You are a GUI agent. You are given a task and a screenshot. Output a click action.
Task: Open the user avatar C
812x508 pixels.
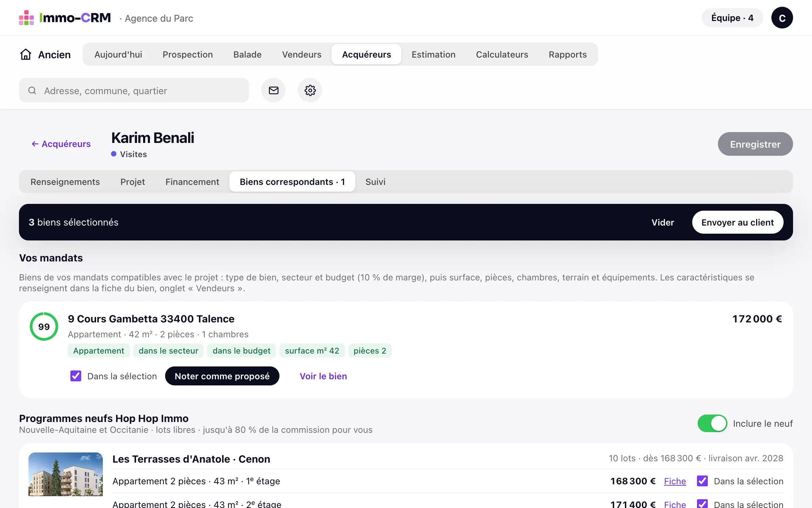pyautogui.click(x=782, y=18)
